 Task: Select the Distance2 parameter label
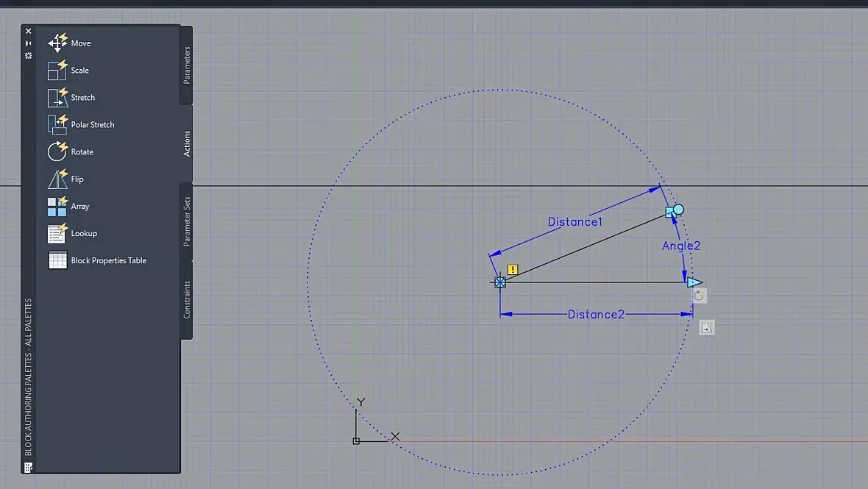coord(596,314)
